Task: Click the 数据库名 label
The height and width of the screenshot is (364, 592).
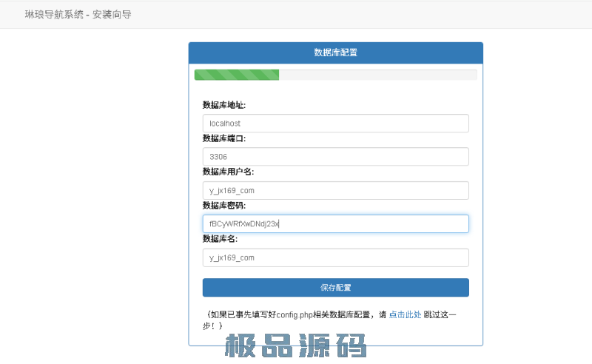Action: 220,239
